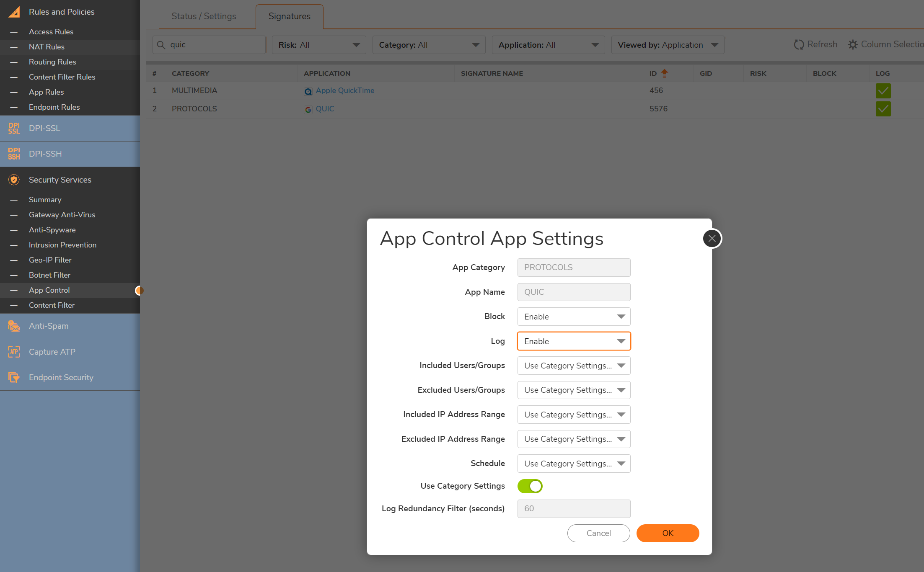This screenshot has width=924, height=572.
Task: Toggle the log checkbox for QUIC row
Action: [883, 109]
